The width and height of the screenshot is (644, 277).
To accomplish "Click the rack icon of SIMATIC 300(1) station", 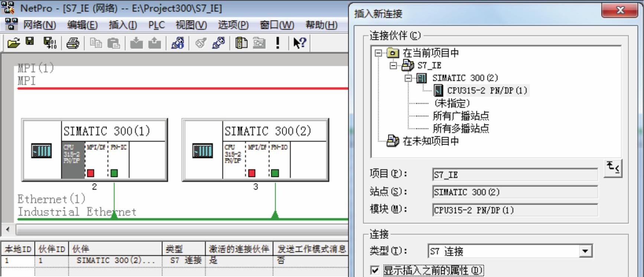I will pyautogui.click(x=41, y=151).
